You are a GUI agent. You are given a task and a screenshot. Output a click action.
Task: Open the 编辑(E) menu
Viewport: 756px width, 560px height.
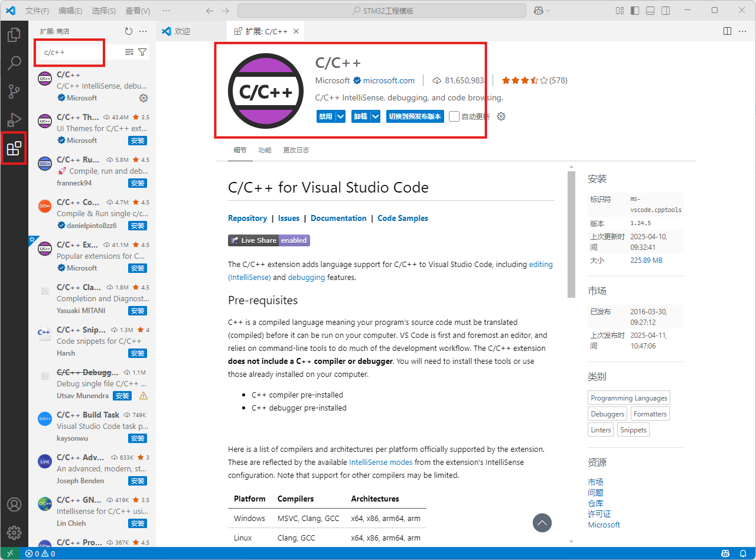click(x=71, y=11)
